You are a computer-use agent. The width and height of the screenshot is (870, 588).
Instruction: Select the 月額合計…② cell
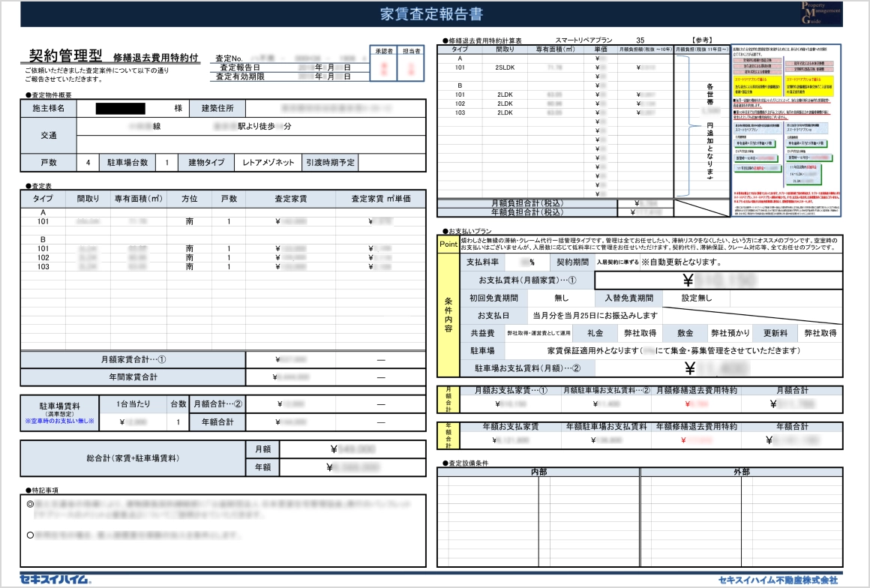pos(217,403)
